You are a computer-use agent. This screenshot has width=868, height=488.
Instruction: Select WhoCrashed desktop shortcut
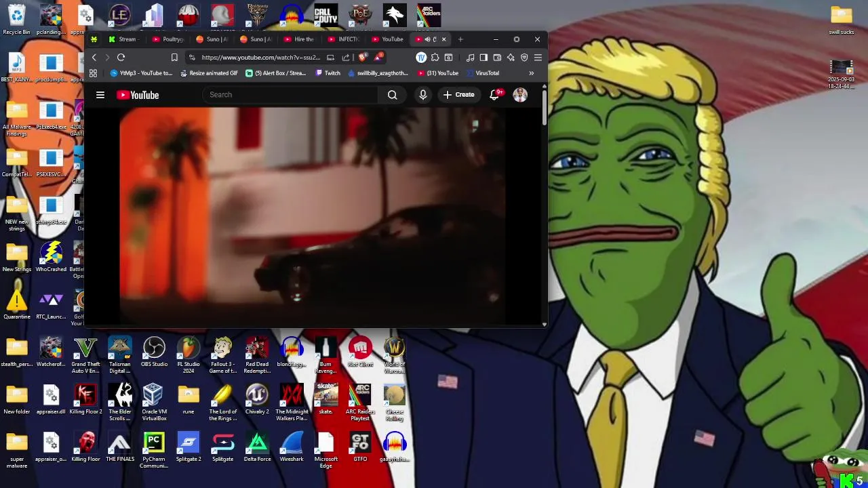(51, 258)
